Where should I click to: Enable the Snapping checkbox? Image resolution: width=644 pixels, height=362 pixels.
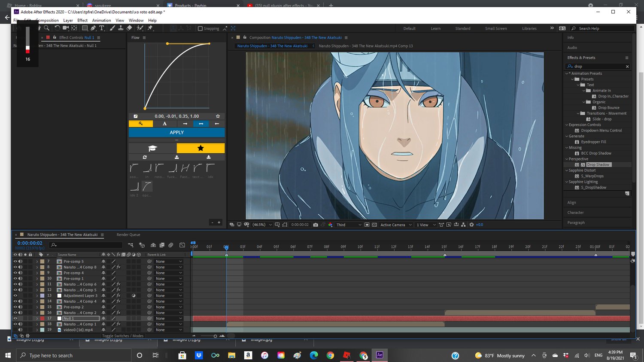[200, 28]
